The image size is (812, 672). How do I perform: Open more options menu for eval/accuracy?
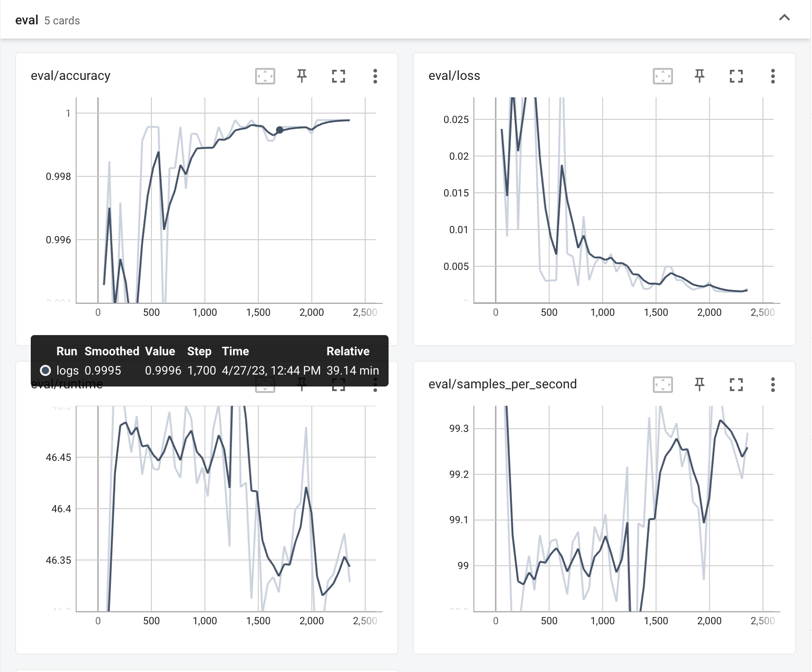pyautogui.click(x=375, y=76)
